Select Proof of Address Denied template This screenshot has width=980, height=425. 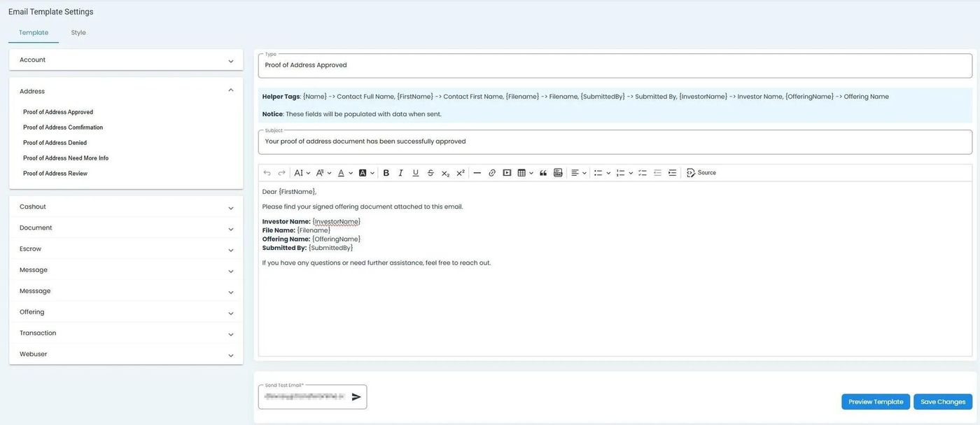pos(55,143)
